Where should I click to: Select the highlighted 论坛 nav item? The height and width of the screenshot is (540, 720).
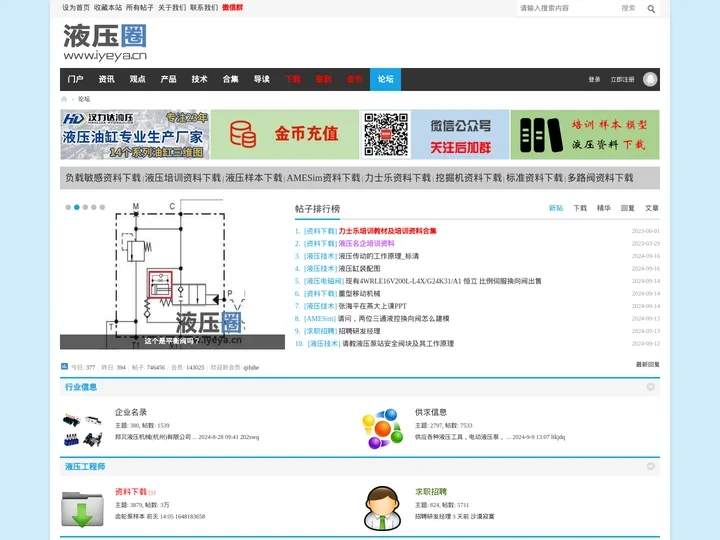pos(385,79)
